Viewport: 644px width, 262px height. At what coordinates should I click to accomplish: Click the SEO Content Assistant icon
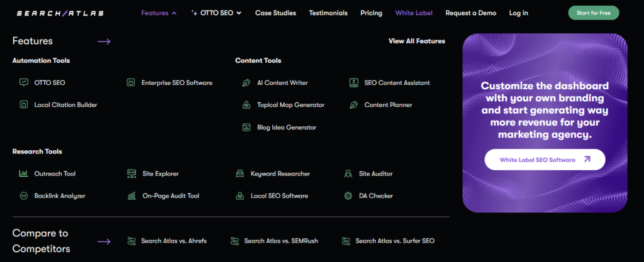click(x=353, y=82)
